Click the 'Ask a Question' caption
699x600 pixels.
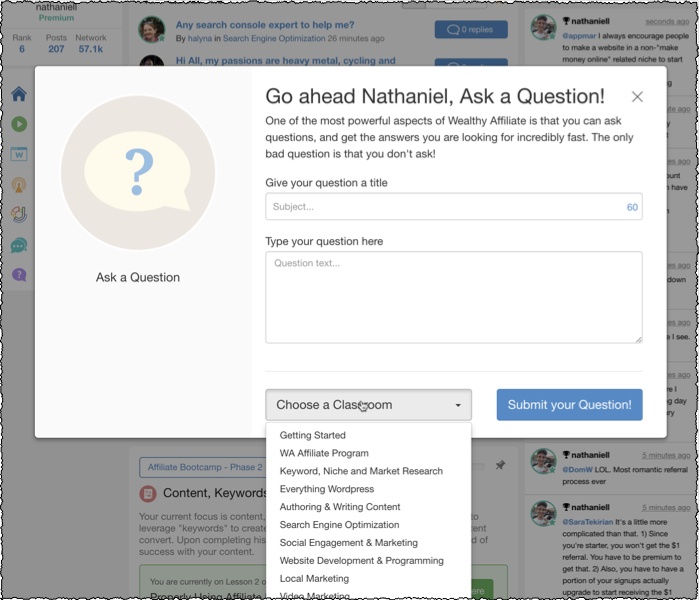point(138,277)
